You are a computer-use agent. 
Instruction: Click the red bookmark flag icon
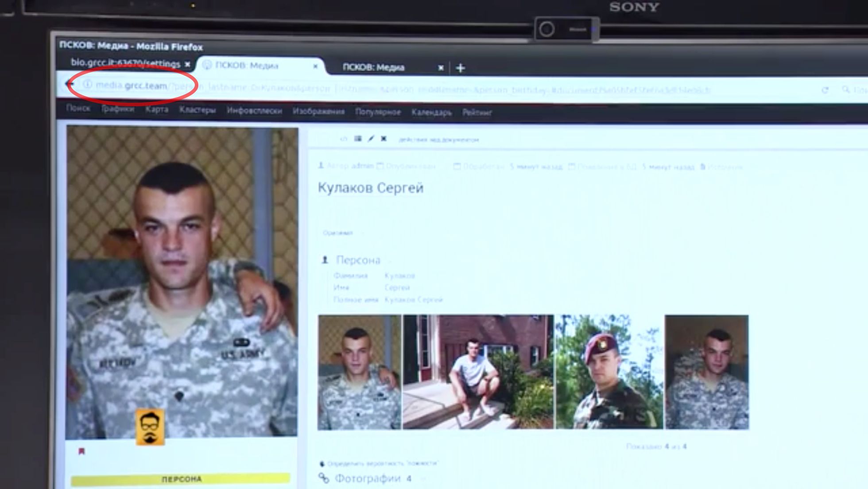point(81,451)
